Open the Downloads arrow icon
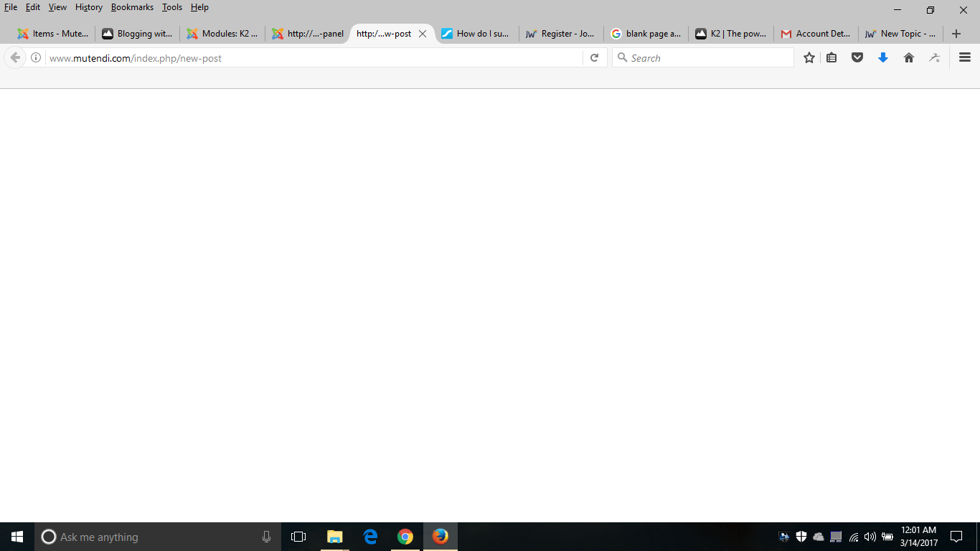 [883, 58]
